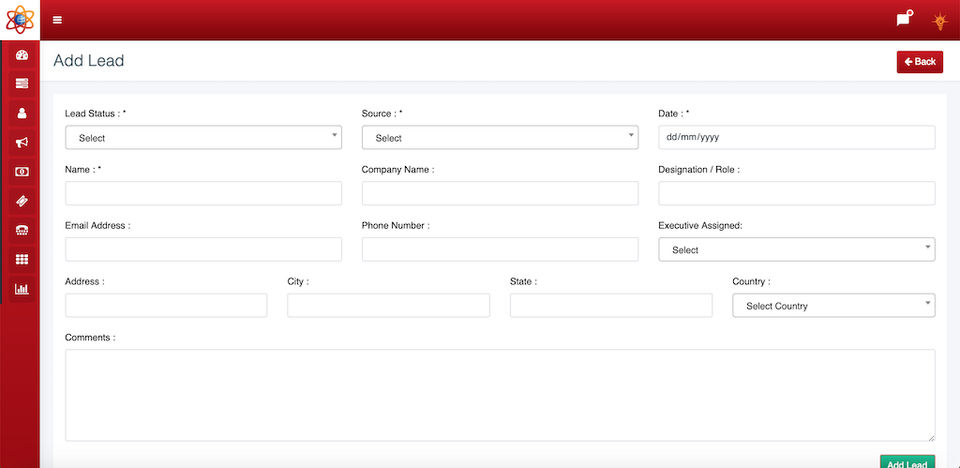The width and height of the screenshot is (960, 468).
Task: Open the user sidebar icon
Action: click(22, 113)
